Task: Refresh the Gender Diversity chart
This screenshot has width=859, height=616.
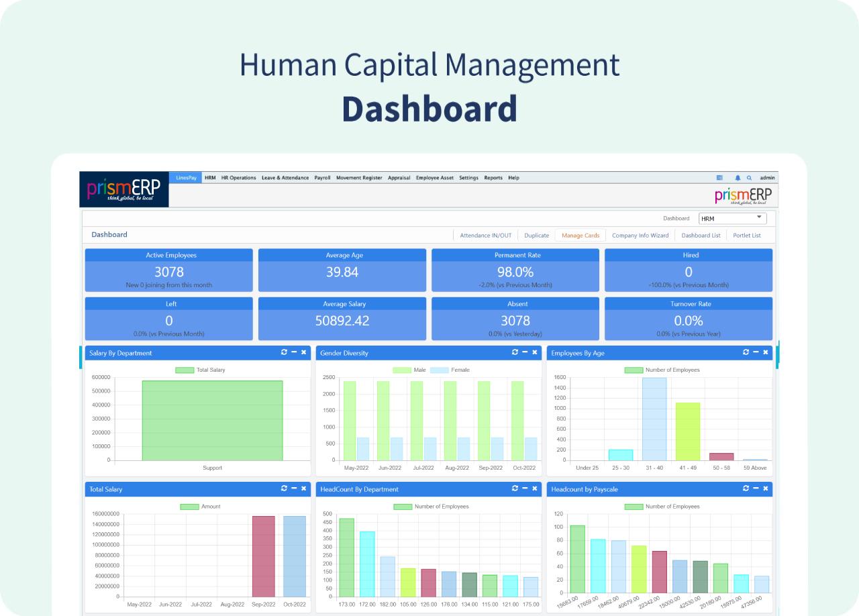Action: tap(515, 352)
